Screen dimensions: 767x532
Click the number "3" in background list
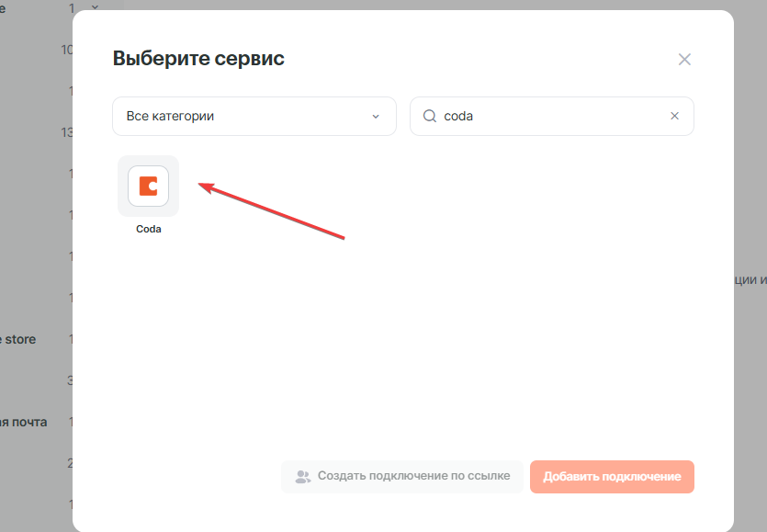click(x=70, y=380)
